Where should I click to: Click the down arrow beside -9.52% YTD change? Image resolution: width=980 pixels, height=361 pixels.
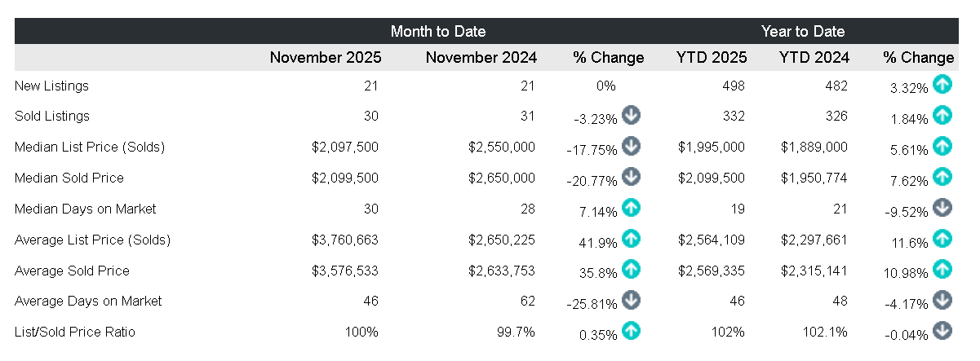tap(942, 208)
